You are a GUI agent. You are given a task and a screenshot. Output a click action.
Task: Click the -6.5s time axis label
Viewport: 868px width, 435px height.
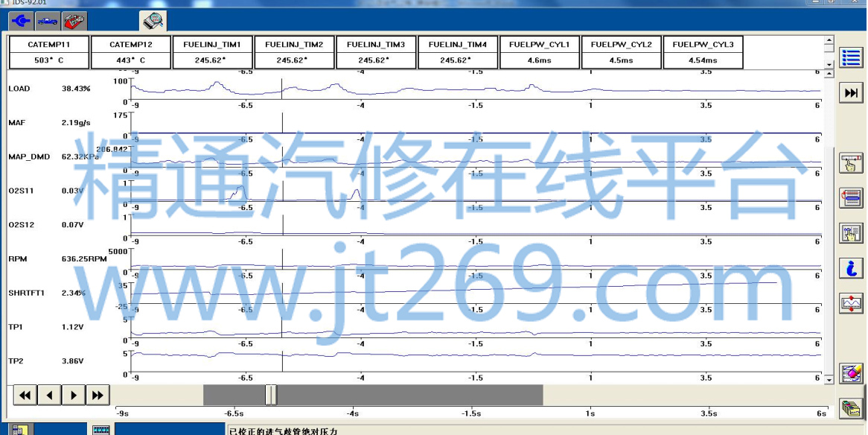coord(234,413)
